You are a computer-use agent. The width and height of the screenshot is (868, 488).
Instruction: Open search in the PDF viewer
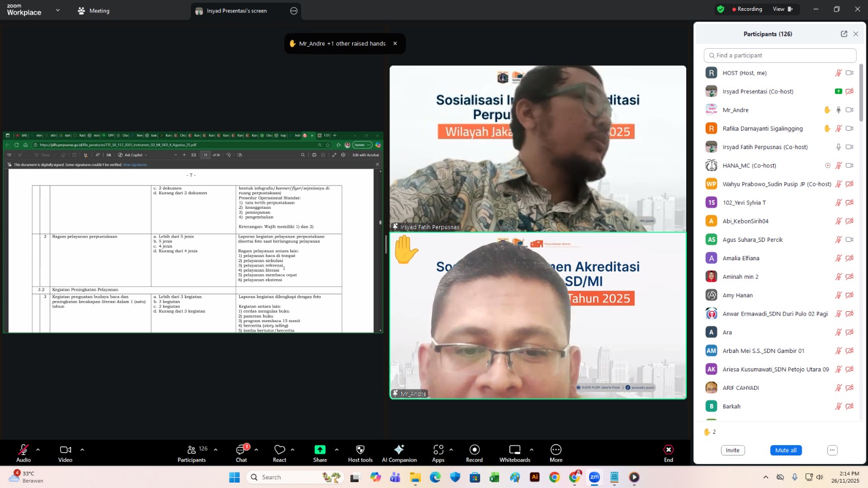coord(303,155)
